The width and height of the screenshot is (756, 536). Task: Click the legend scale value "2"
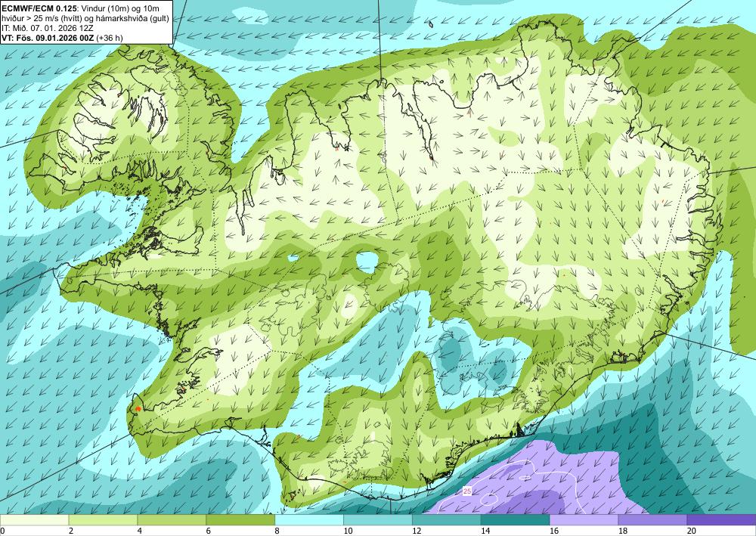click(71, 531)
